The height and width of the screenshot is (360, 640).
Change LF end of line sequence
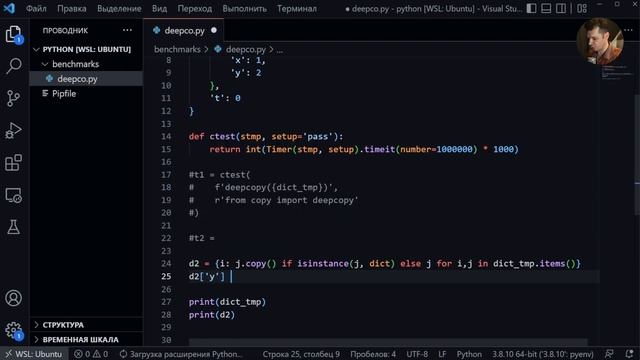[442, 354]
